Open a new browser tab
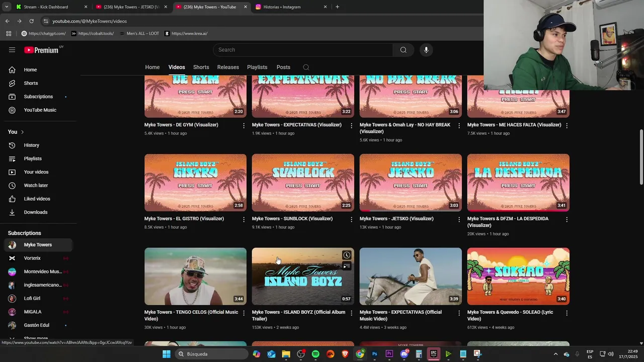This screenshot has width=644, height=362. (x=337, y=7)
